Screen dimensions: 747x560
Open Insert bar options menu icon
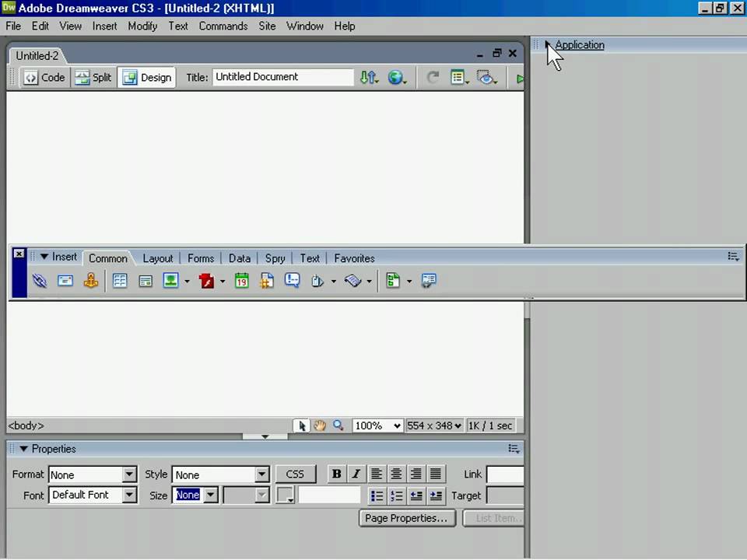(x=733, y=257)
